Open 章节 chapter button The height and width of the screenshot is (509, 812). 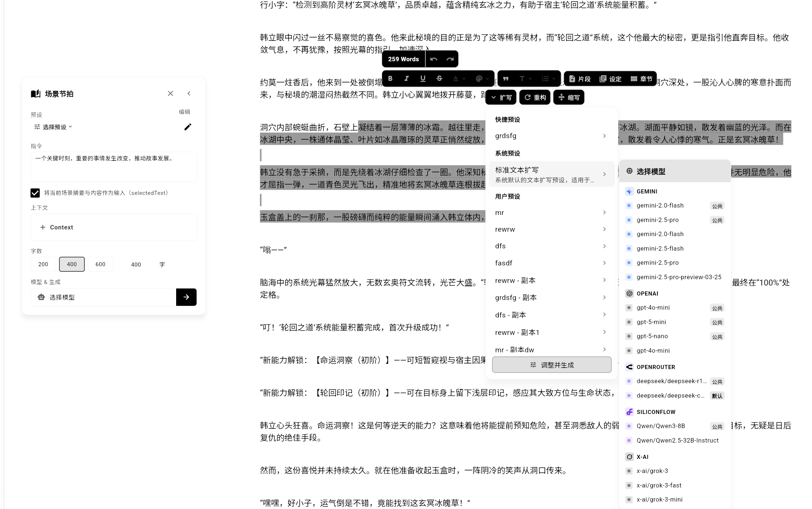[x=641, y=79]
